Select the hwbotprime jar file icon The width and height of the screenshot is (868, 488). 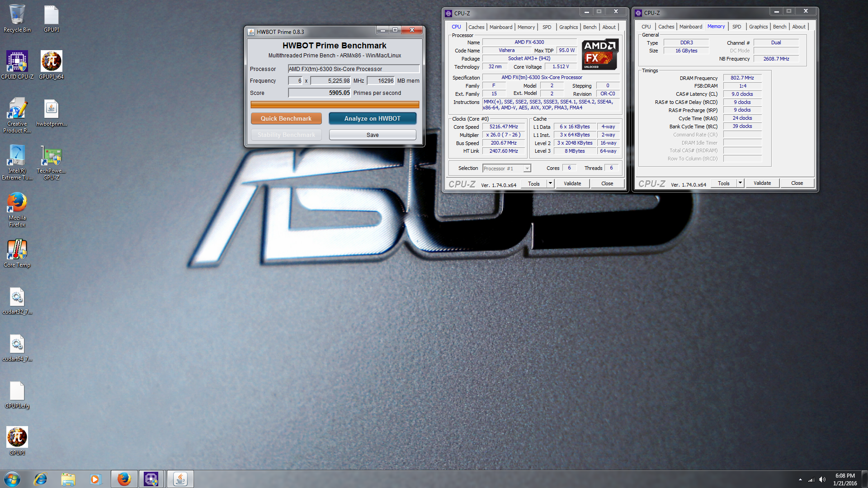[x=52, y=113]
